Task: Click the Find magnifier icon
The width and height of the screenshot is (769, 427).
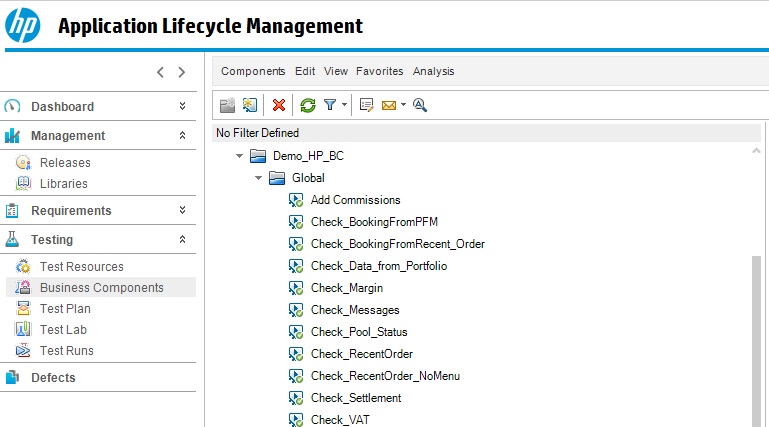Action: [x=420, y=105]
